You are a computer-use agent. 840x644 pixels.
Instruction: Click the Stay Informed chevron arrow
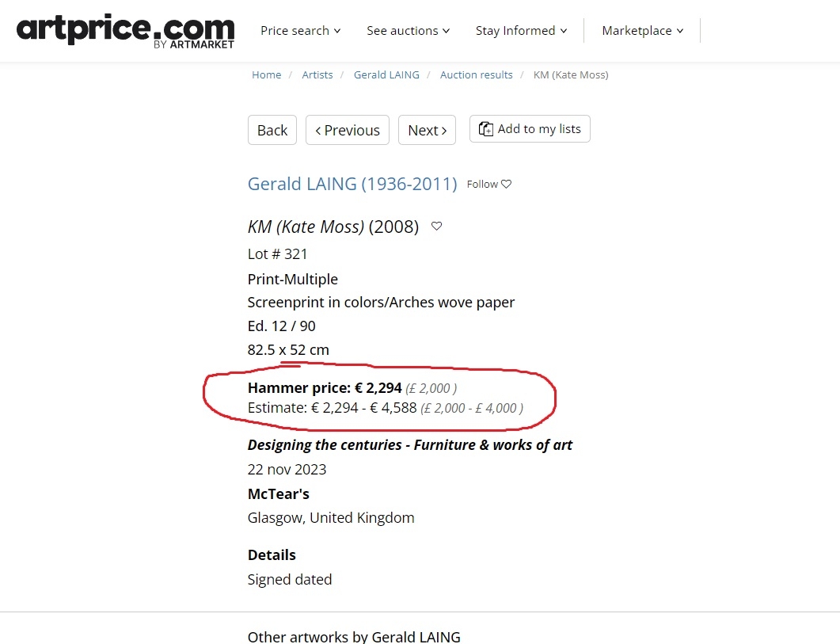coord(564,31)
